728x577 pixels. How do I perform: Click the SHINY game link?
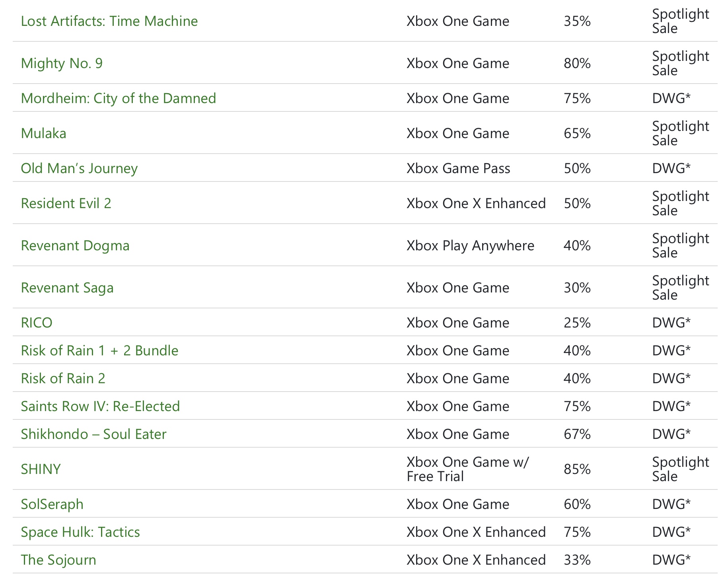(41, 469)
